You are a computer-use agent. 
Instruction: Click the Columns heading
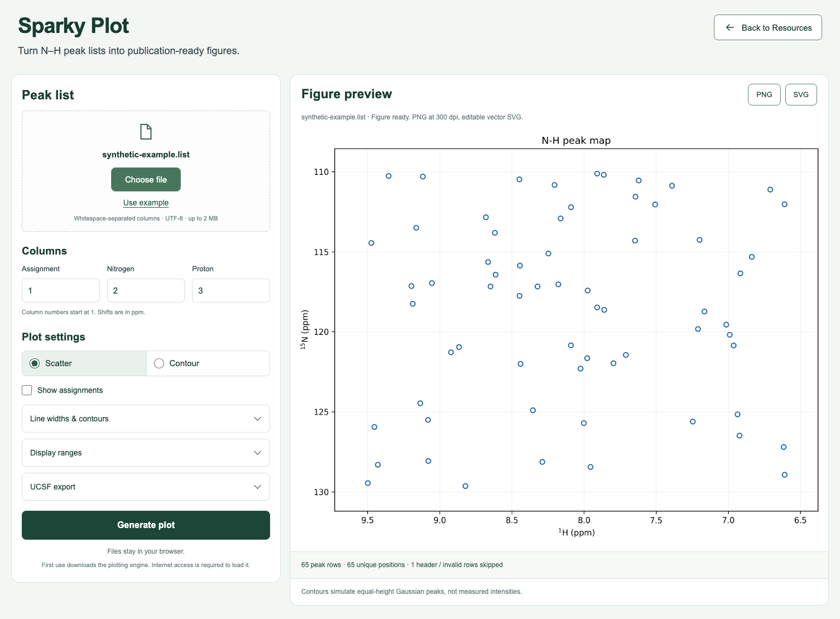[44, 251]
